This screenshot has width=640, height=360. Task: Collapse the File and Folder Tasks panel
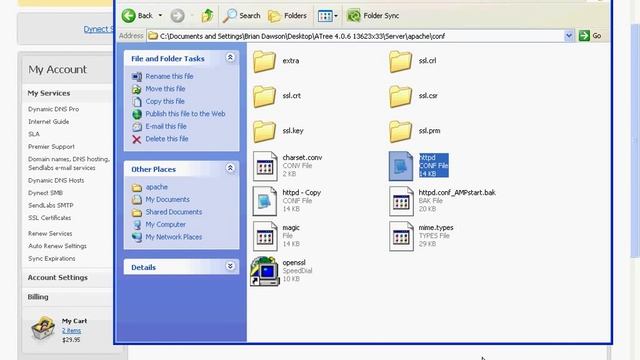(x=230, y=58)
